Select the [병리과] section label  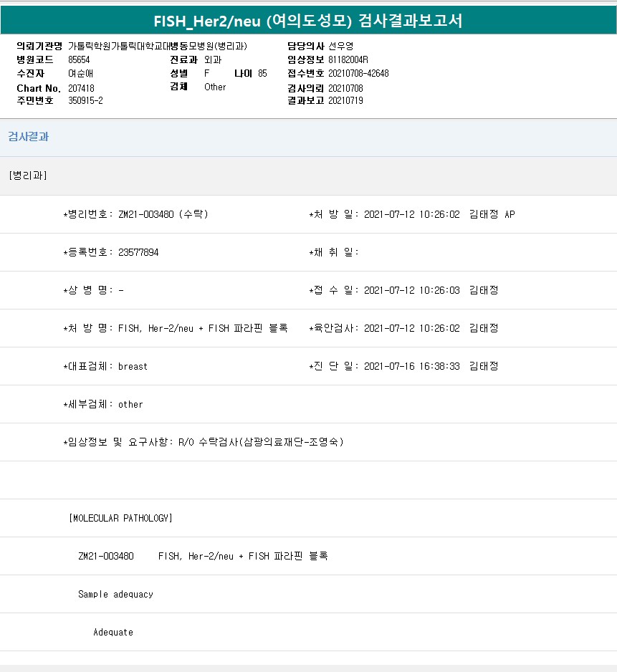28,176
